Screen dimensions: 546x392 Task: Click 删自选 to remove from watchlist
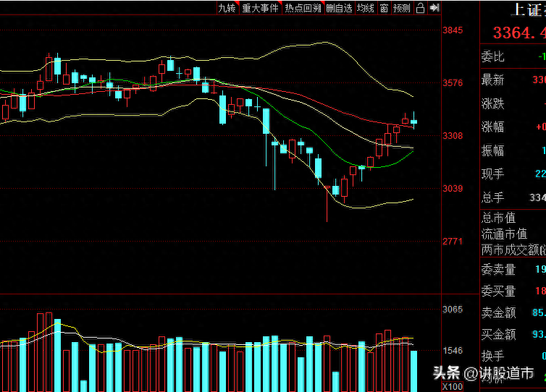(x=340, y=8)
